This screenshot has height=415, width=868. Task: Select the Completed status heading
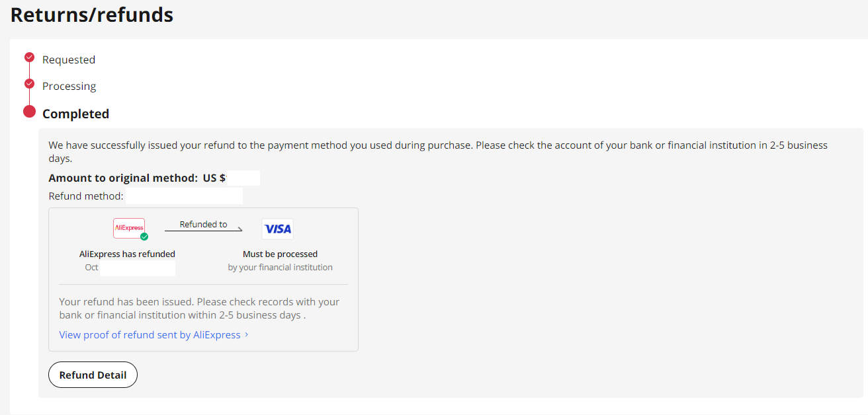75,114
